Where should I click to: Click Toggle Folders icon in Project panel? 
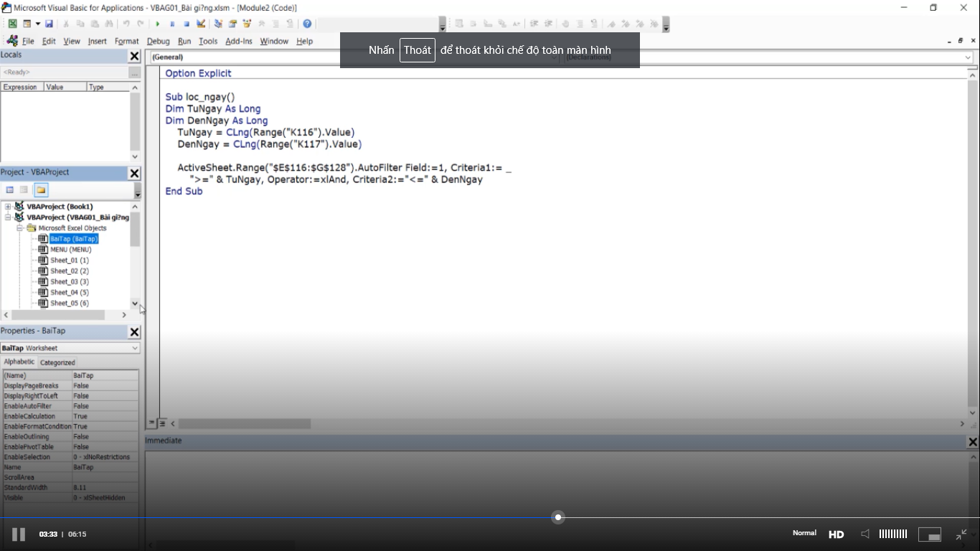tap(41, 189)
